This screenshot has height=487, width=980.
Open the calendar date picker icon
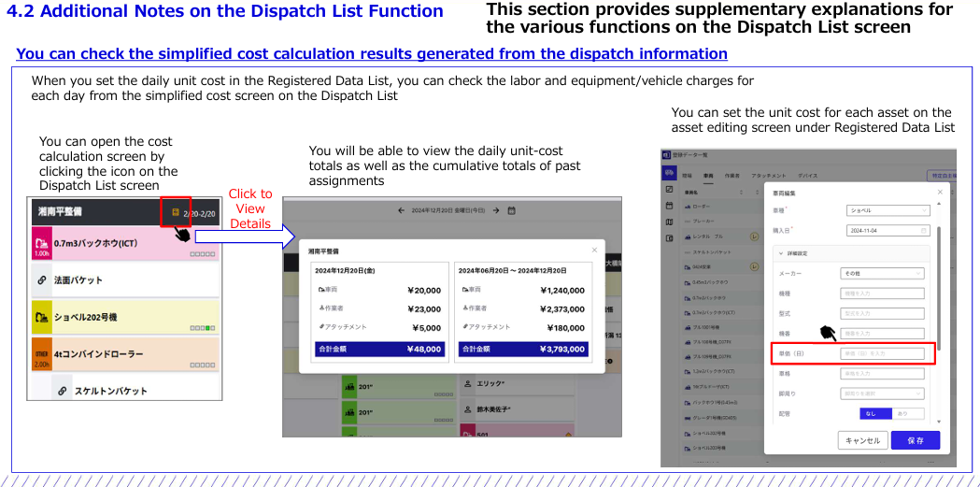[x=512, y=210]
